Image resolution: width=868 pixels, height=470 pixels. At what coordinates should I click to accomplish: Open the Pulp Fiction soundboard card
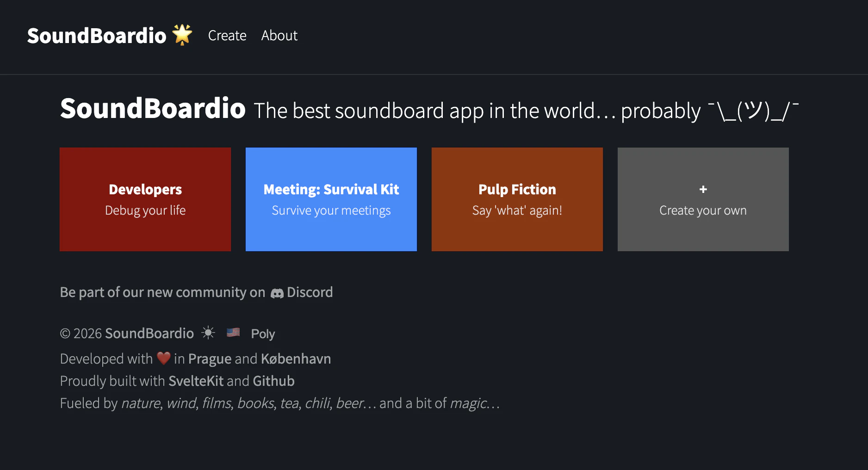tap(517, 199)
